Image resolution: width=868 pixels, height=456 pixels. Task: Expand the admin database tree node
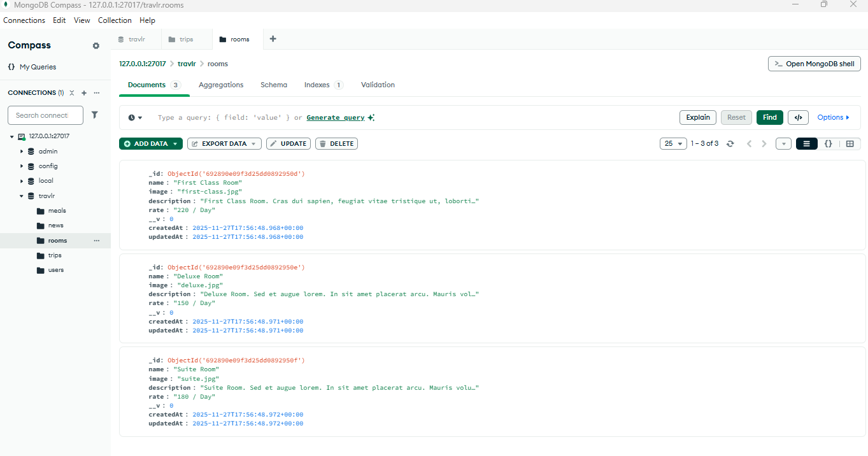22,152
